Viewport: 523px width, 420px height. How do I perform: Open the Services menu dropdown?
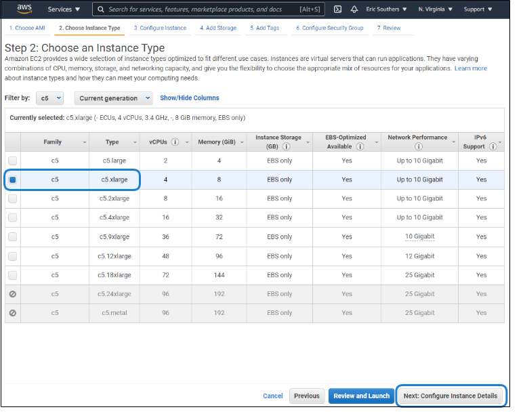point(64,9)
